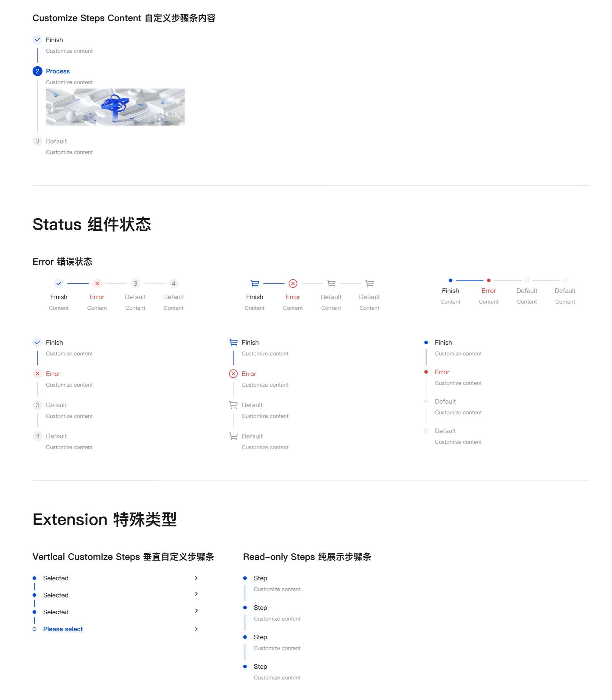Click the grey circle 3 in vertical error steps
The image size is (612, 700).
tap(37, 405)
